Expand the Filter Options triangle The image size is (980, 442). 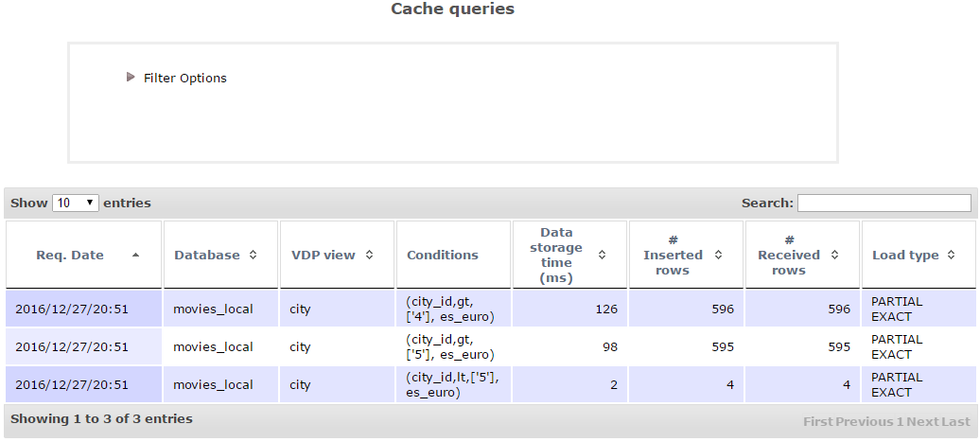(131, 77)
